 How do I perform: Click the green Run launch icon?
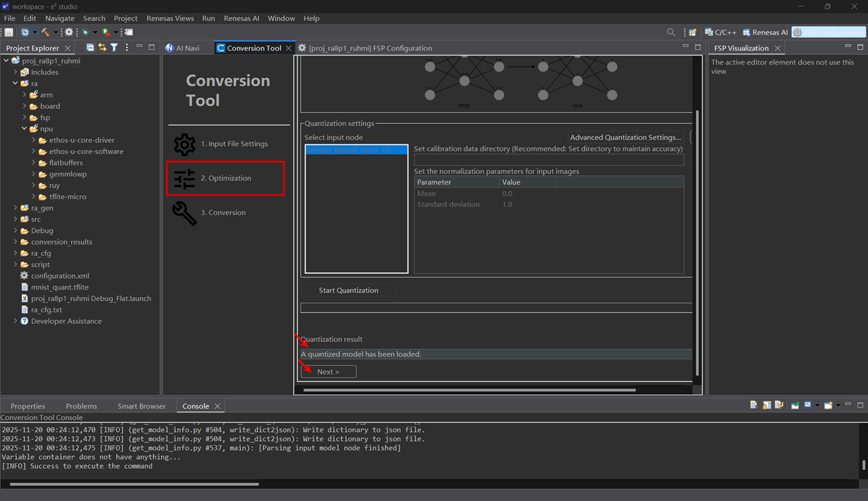click(106, 32)
